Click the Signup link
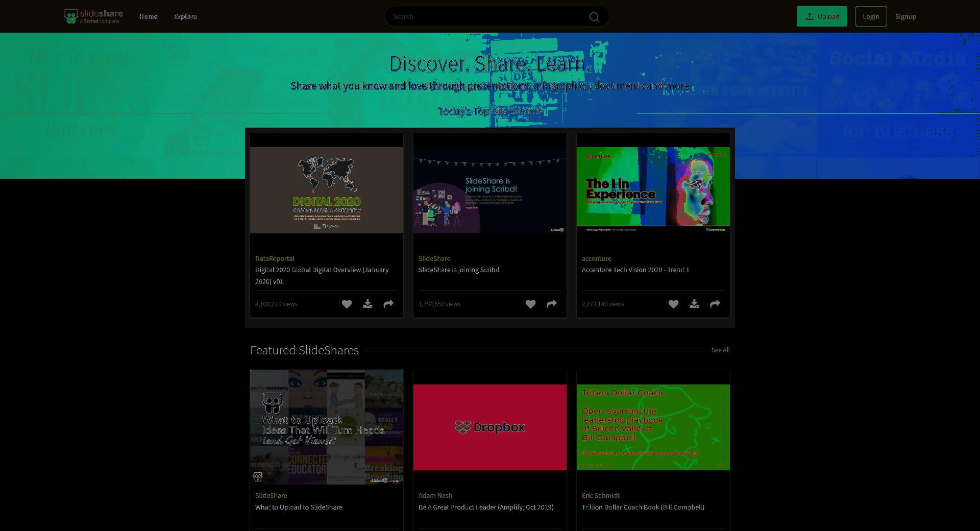This screenshot has height=531, width=980. 905,17
